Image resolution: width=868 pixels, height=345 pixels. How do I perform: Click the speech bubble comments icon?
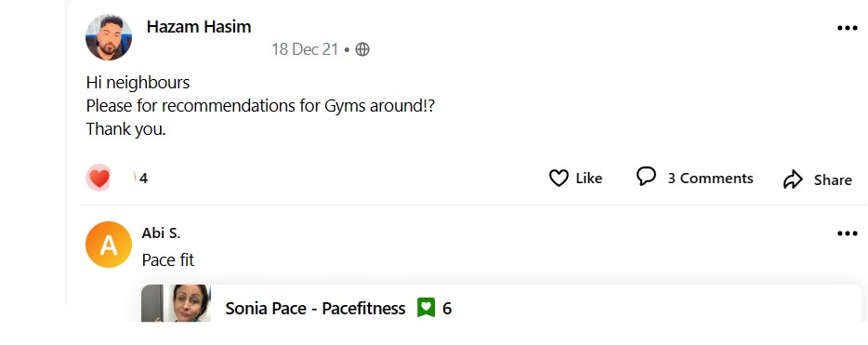646,177
